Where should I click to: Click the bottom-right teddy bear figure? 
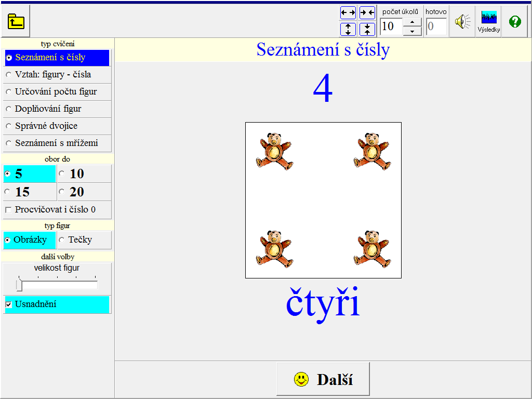372,249
